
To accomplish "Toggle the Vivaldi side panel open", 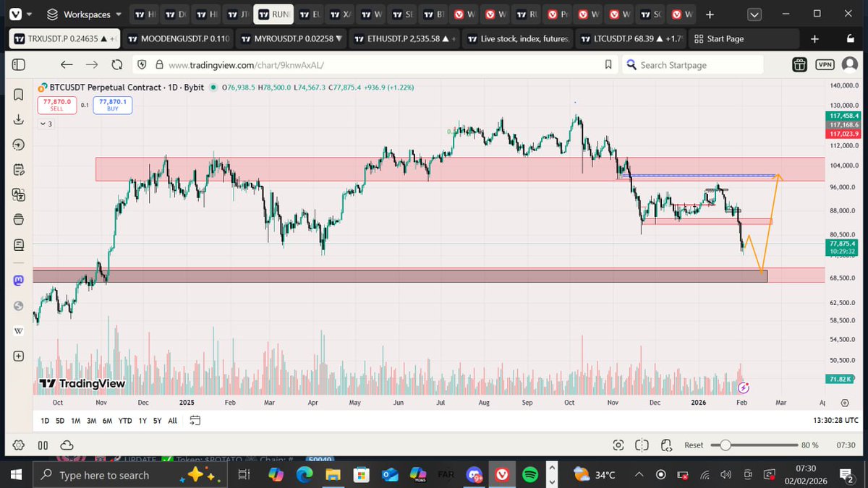I will [19, 64].
